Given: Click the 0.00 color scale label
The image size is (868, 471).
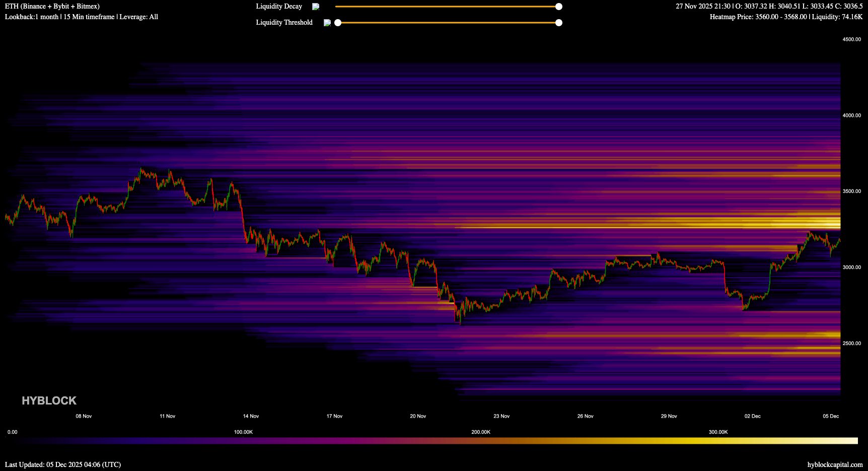Looking at the screenshot, I should click(x=13, y=432).
